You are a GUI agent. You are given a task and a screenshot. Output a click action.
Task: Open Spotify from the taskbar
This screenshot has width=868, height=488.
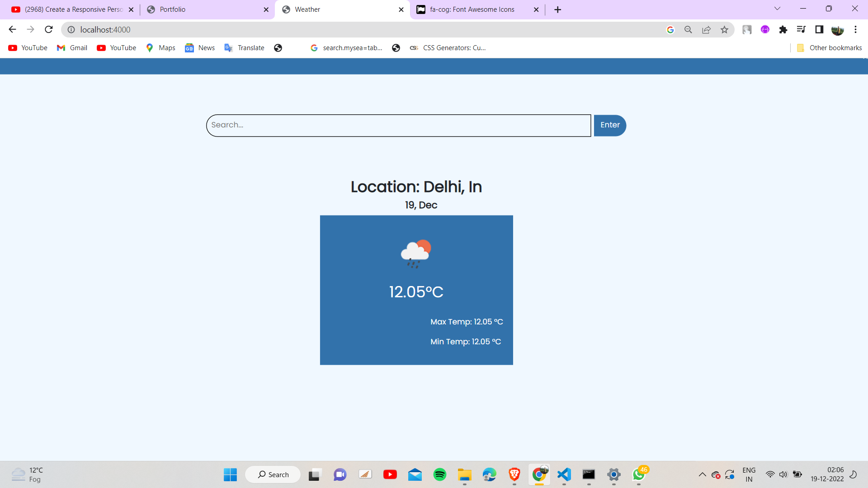click(x=440, y=475)
